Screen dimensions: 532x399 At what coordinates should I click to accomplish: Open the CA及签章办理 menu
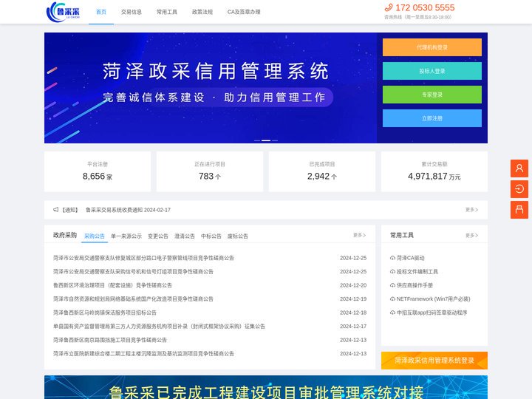coord(244,12)
